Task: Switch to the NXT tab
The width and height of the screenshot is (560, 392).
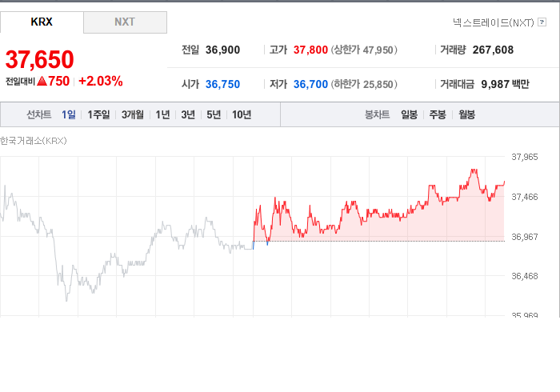Action: (x=125, y=22)
